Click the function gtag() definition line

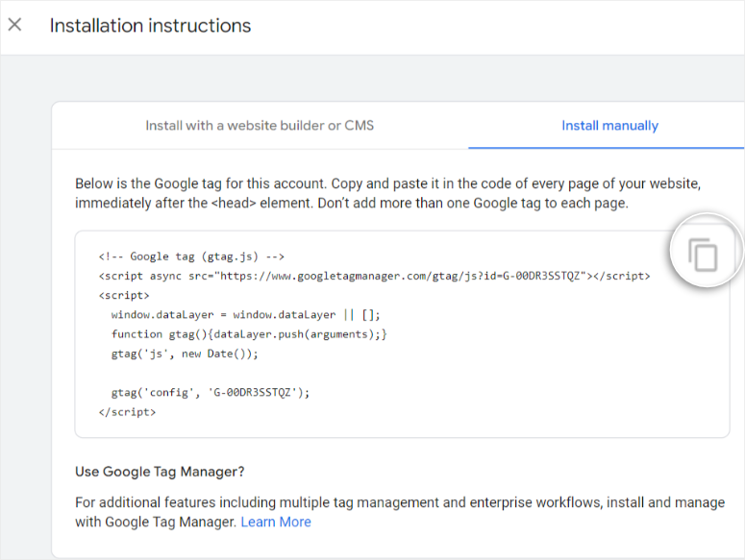pos(249,334)
